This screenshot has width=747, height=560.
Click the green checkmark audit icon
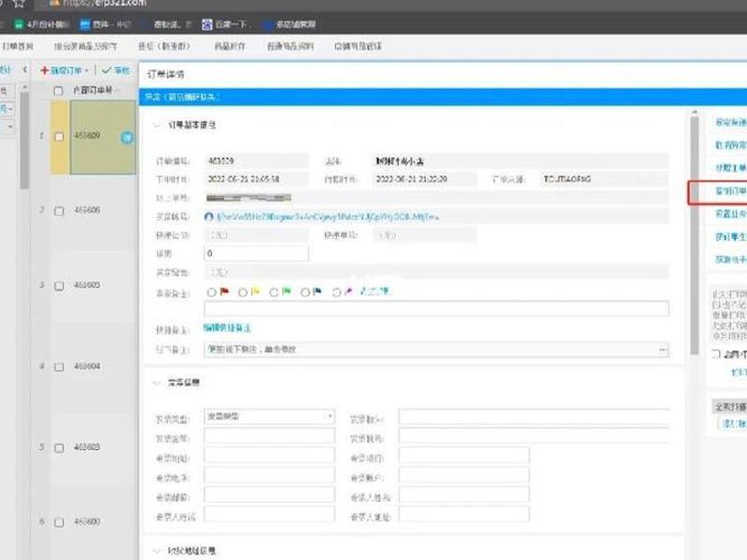pyautogui.click(x=106, y=71)
